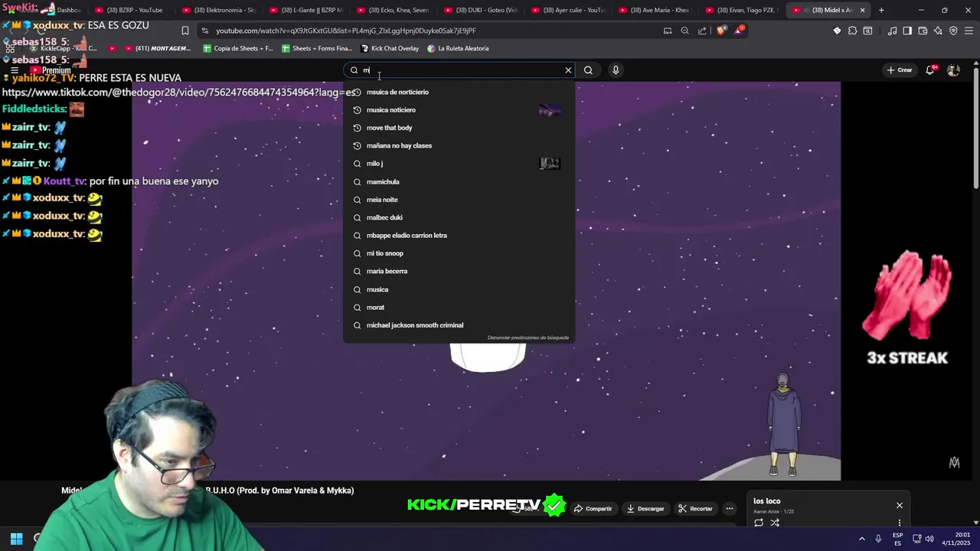Click the Descargar button
Viewport: 980px width, 551px height.
[x=645, y=508]
